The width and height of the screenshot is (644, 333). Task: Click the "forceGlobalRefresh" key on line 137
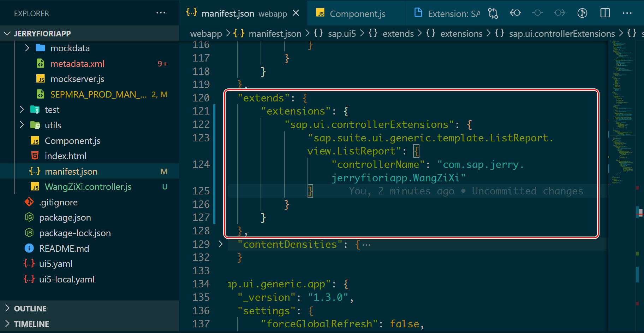[x=320, y=324]
